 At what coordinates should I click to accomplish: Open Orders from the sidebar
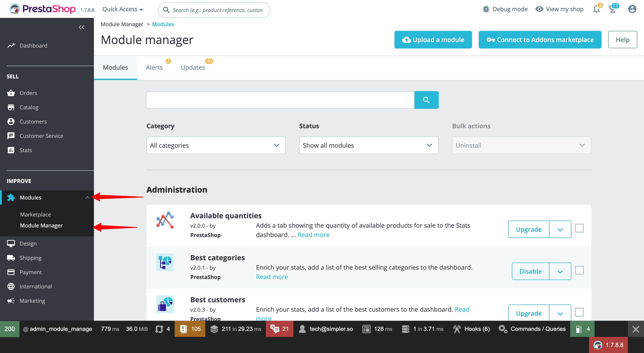(x=28, y=93)
